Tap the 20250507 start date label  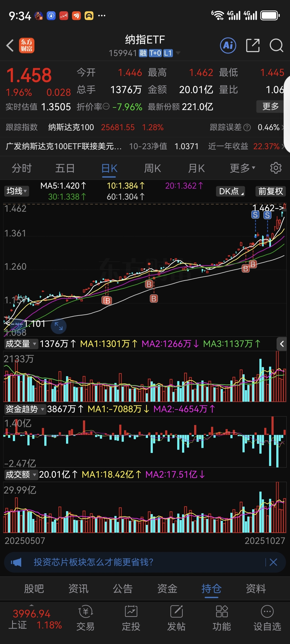pos(25,540)
